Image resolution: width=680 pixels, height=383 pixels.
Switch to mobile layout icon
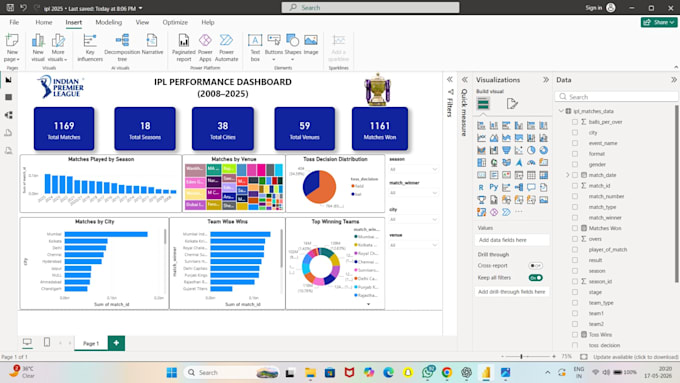tap(47, 343)
